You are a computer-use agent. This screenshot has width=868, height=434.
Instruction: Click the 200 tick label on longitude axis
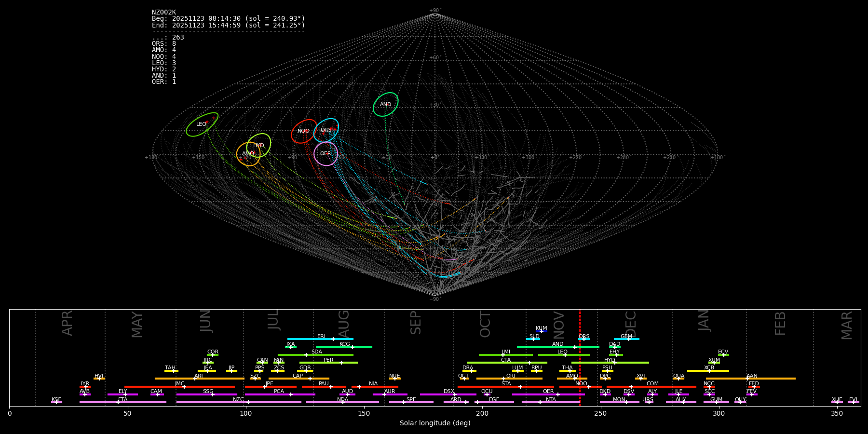tap(482, 414)
